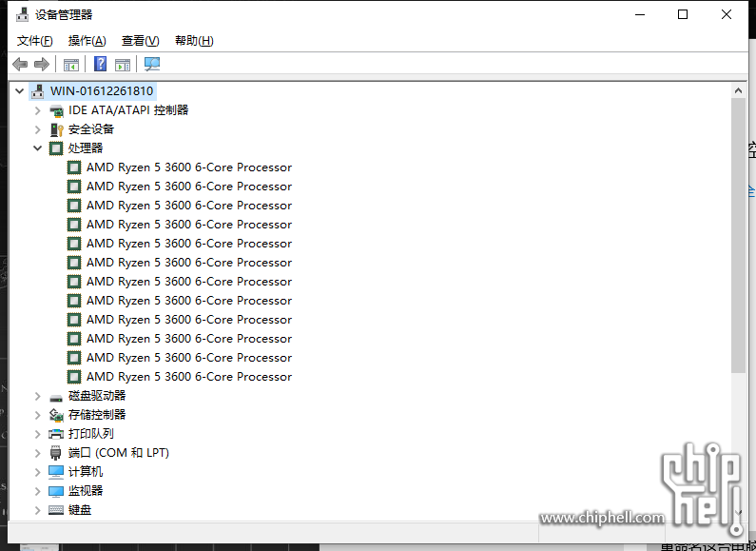Viewport: 756px width, 551px height.
Task: Click the 安全设备 key icon
Action: (56, 129)
